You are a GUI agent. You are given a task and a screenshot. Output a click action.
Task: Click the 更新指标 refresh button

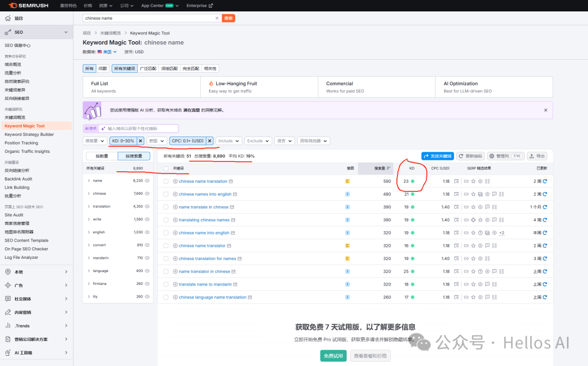click(x=470, y=156)
